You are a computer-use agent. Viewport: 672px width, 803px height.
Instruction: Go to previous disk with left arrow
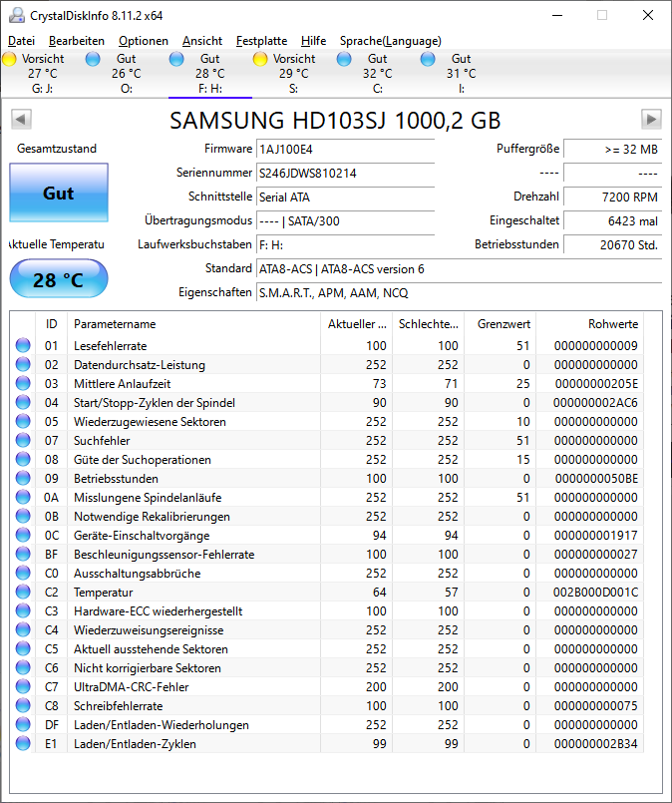pyautogui.click(x=22, y=120)
